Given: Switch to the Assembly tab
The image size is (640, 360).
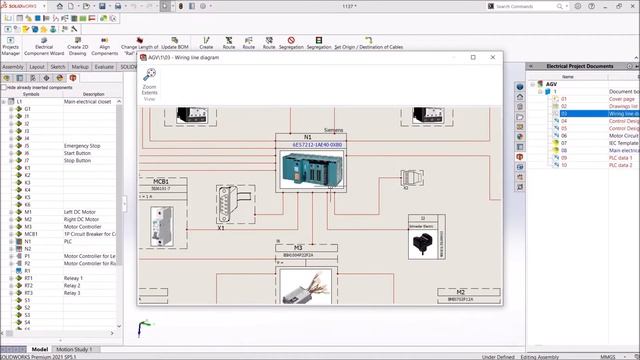Looking at the screenshot, I should pyautogui.click(x=13, y=67).
